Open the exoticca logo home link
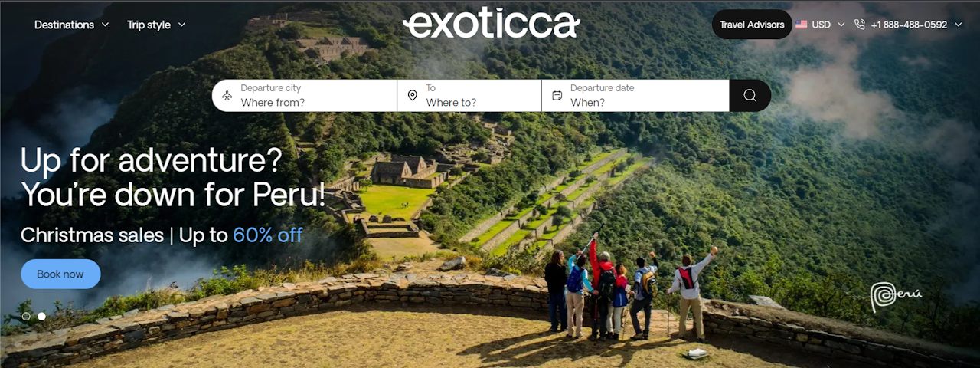Image resolution: width=980 pixels, height=368 pixels. tap(491, 24)
